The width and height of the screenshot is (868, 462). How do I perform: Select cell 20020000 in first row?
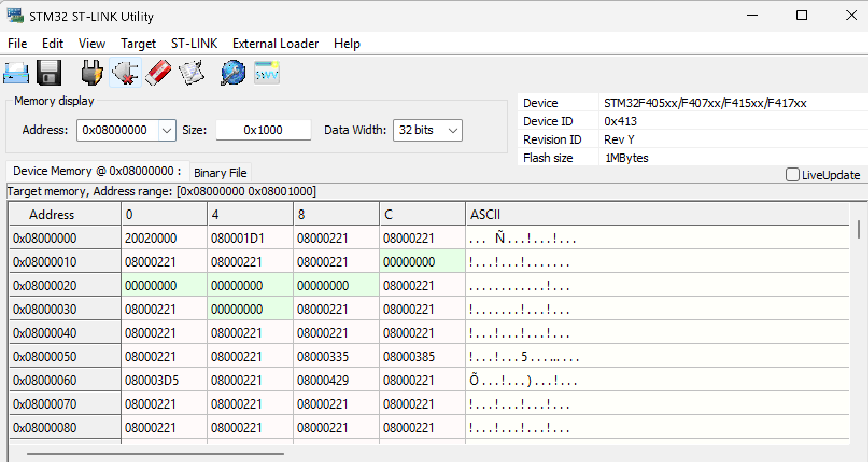tap(164, 238)
